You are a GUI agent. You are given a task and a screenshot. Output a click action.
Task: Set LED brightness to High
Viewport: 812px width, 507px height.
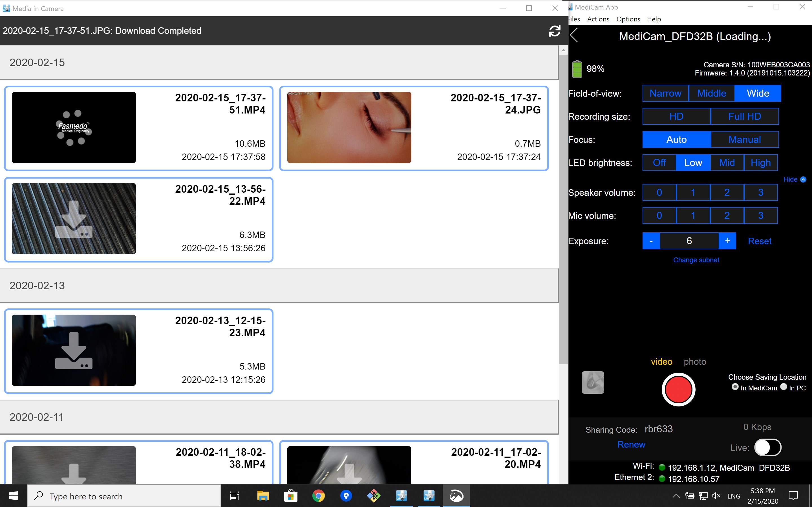point(760,163)
